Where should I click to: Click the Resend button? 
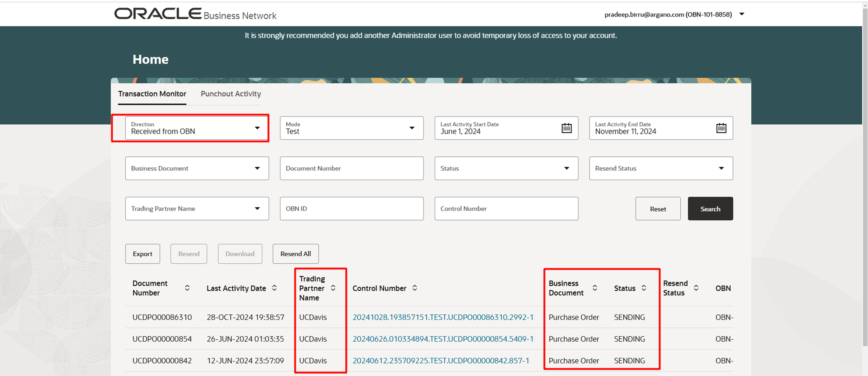click(x=189, y=254)
